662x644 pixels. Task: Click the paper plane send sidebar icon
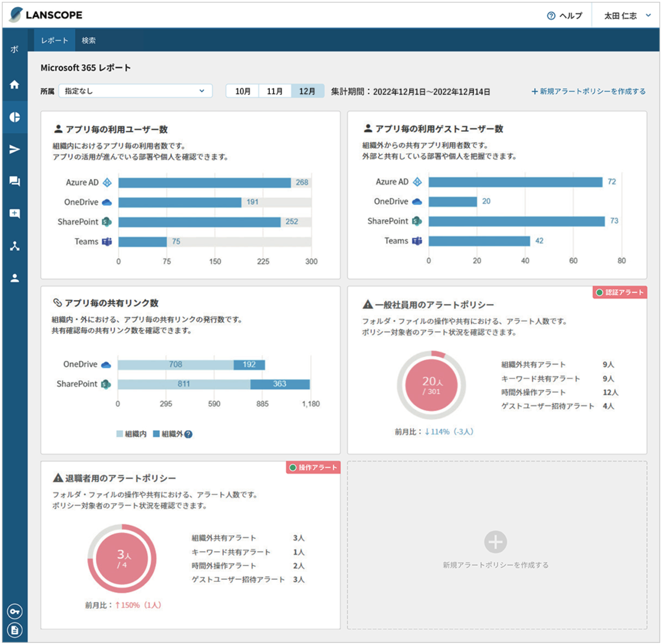click(x=14, y=149)
